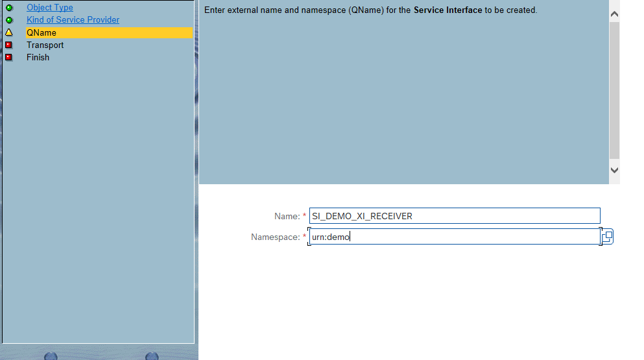Open value help for the Namespace field
The height and width of the screenshot is (360, 644).
608,237
